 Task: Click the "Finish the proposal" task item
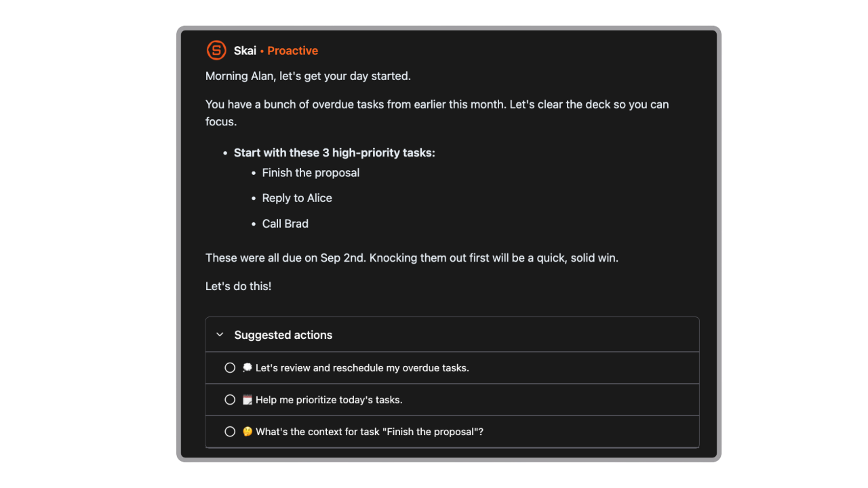pyautogui.click(x=311, y=172)
